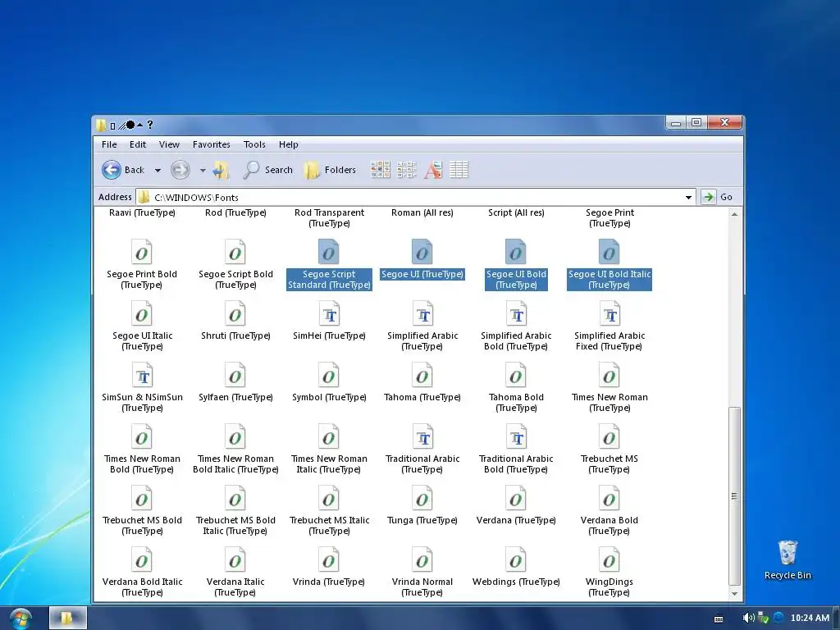Click the 10:24 AM clock
This screenshot has width=840, height=630.
(x=810, y=619)
